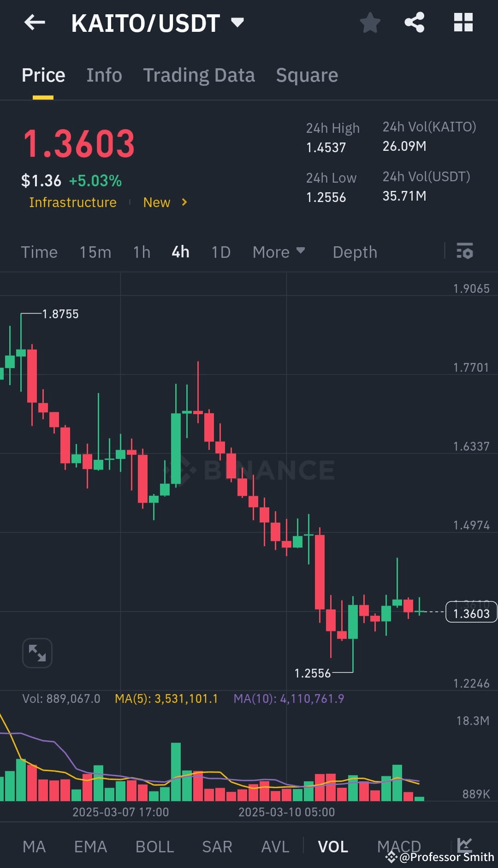Open the share options
Viewport: 498px width, 868px height.
[414, 23]
